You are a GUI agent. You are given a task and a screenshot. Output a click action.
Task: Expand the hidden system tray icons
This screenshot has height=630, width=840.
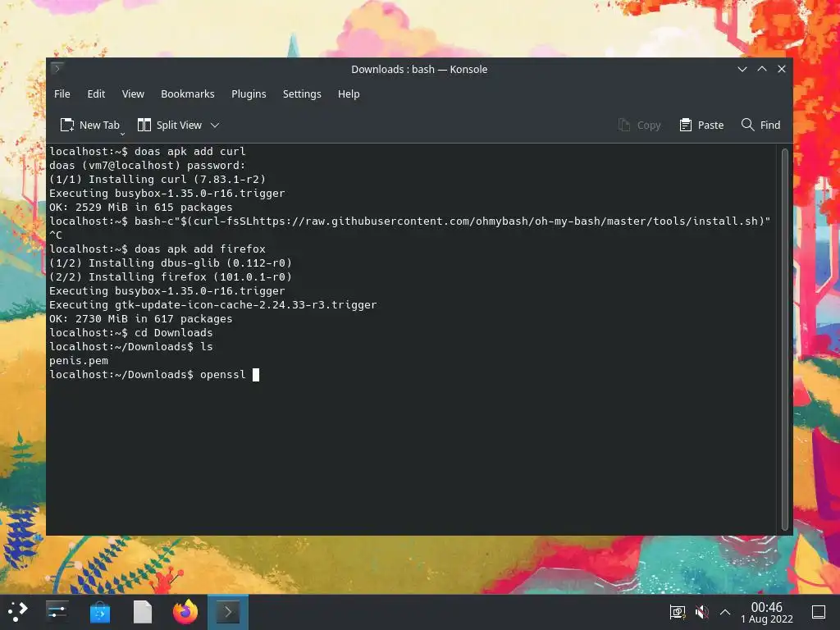point(725,612)
